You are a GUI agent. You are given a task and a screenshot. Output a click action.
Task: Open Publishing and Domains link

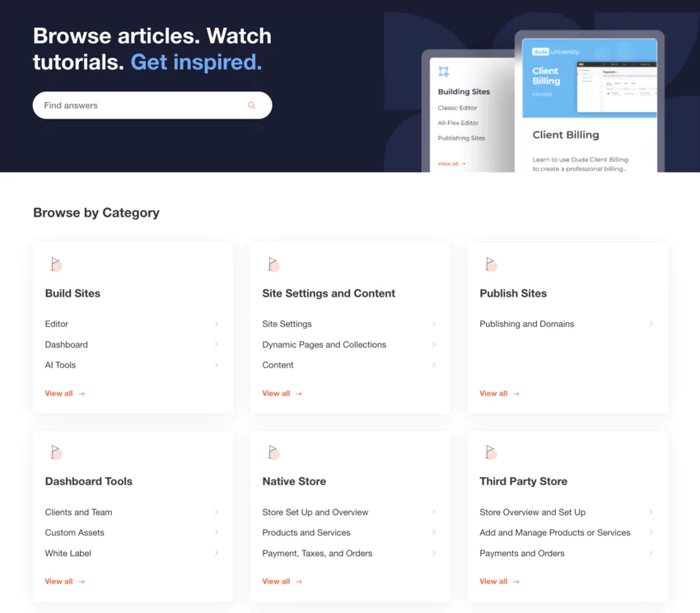(527, 324)
